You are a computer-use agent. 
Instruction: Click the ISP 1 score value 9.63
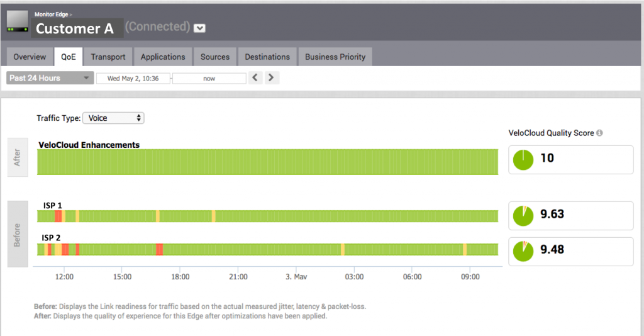[x=552, y=214]
